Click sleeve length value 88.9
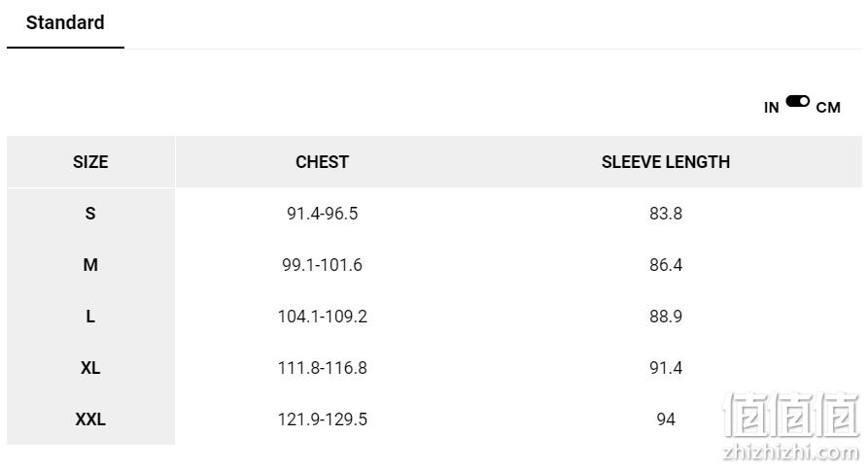This screenshot has height=469, width=868. pyautogui.click(x=666, y=317)
